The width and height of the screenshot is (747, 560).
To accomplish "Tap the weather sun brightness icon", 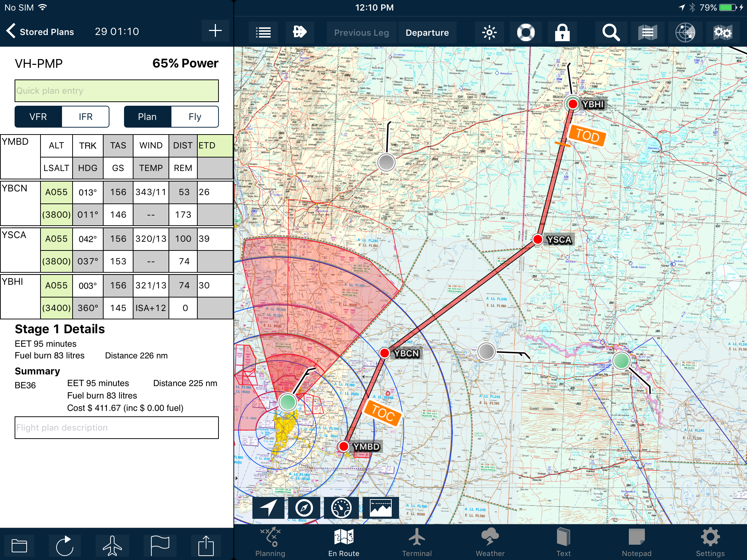I will (x=489, y=32).
